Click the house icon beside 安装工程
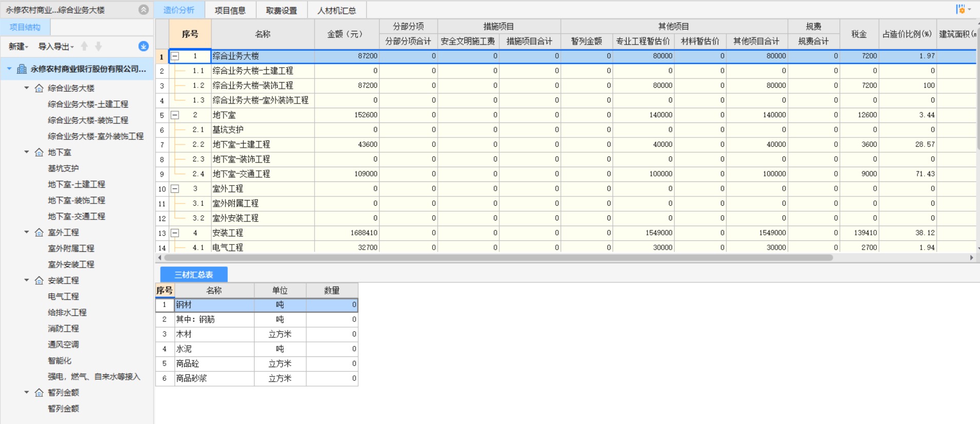 tap(39, 280)
